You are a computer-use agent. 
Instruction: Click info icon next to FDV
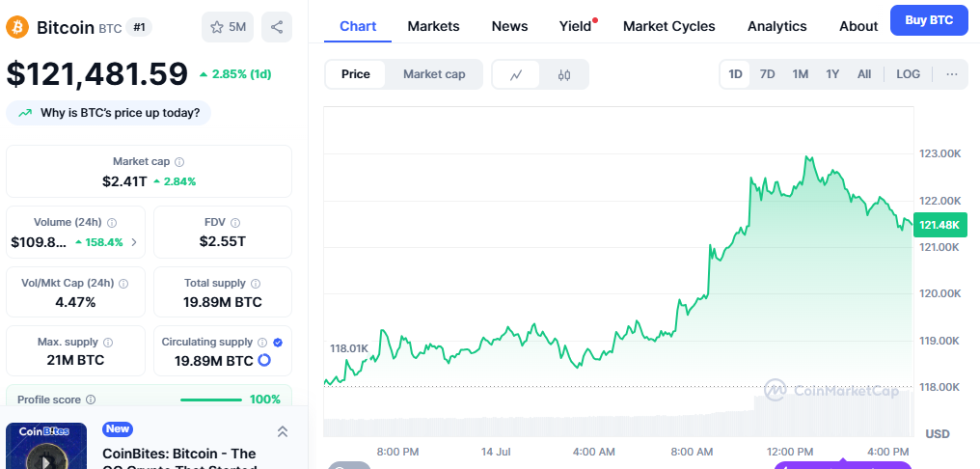click(x=235, y=223)
